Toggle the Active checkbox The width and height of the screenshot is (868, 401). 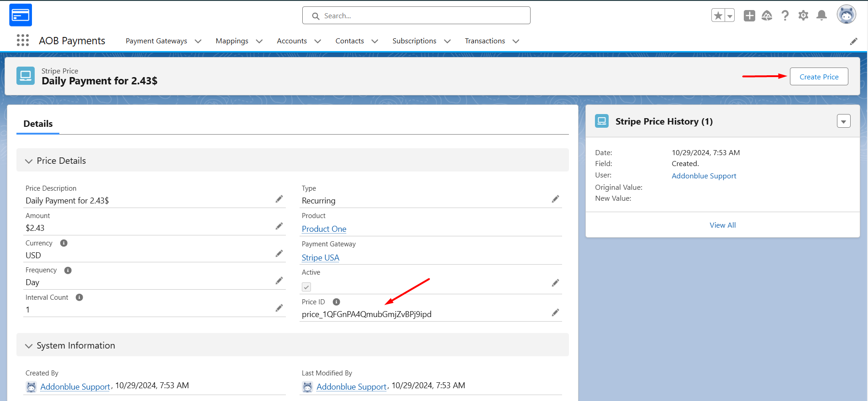click(x=306, y=287)
